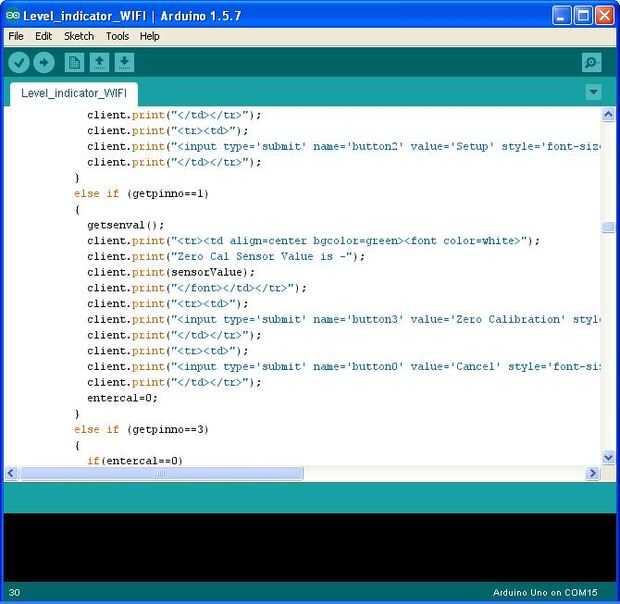Click the vertical scrollbar thumb
Image resolution: width=620 pixels, height=604 pixels.
(x=608, y=227)
